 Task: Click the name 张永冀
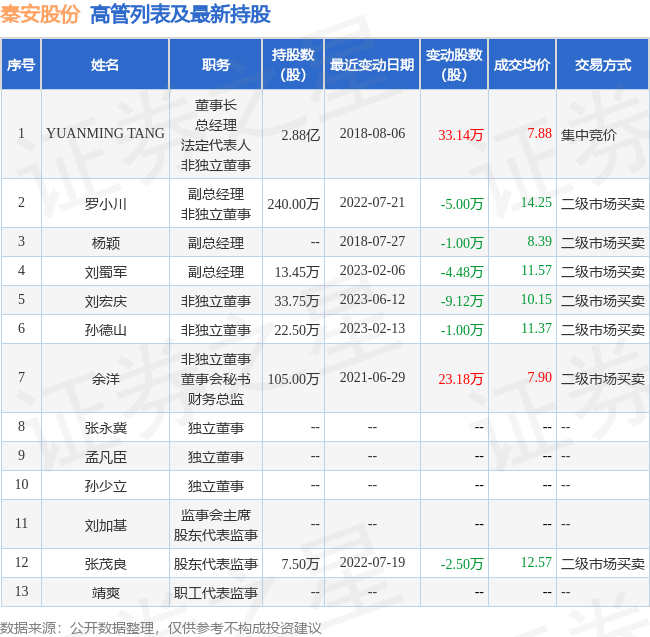[105, 428]
